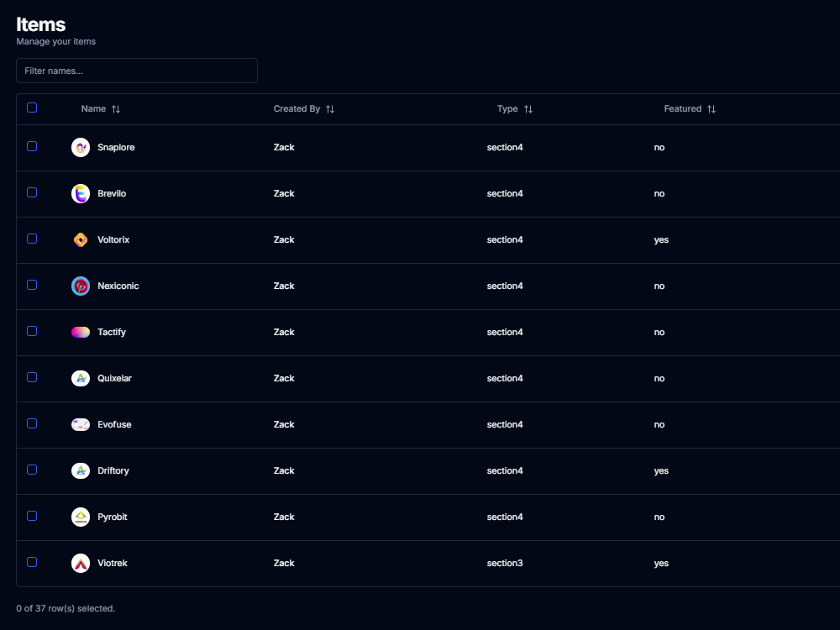Check the Nexiconic row checkbox
Viewport: 840px width, 630px height.
32,285
